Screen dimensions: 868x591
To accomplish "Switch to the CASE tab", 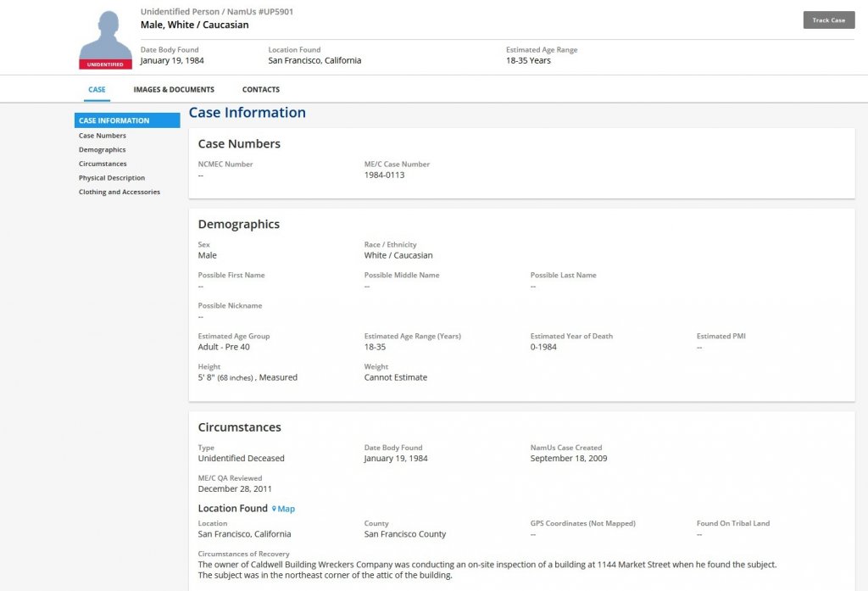I will point(97,90).
